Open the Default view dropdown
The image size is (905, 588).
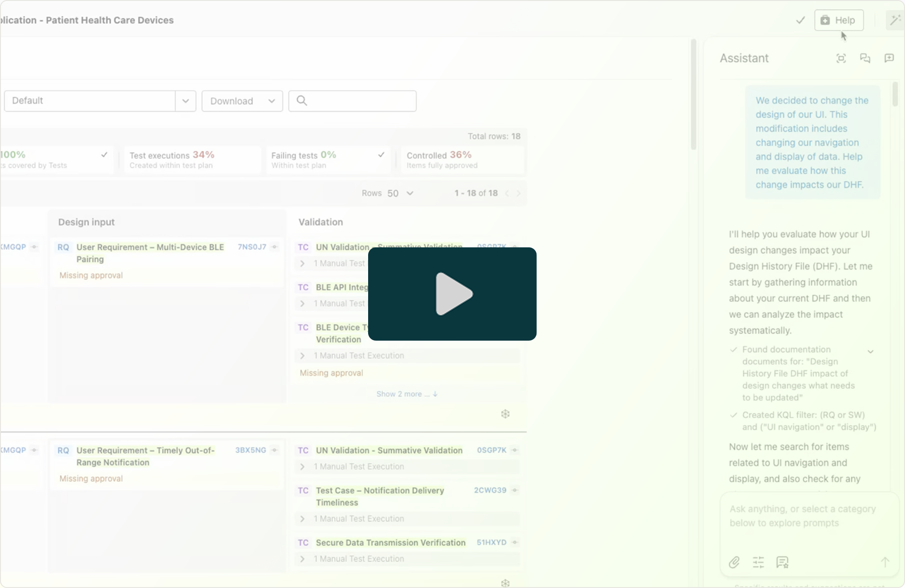[186, 101]
